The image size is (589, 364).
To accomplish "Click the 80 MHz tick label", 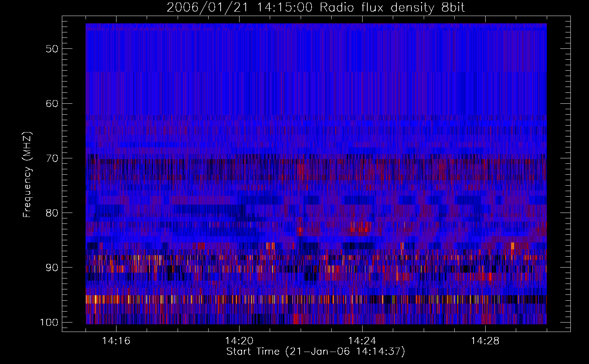I will click(x=52, y=213).
